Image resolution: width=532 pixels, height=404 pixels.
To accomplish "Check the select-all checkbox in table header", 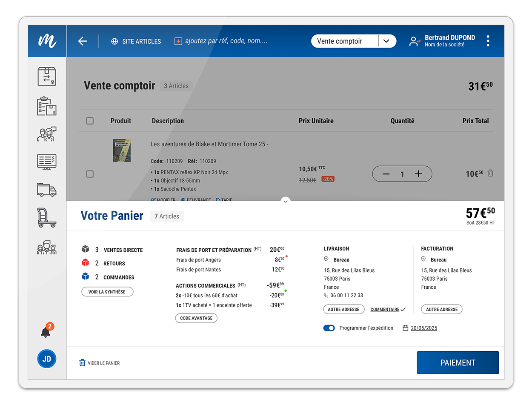I will point(90,121).
